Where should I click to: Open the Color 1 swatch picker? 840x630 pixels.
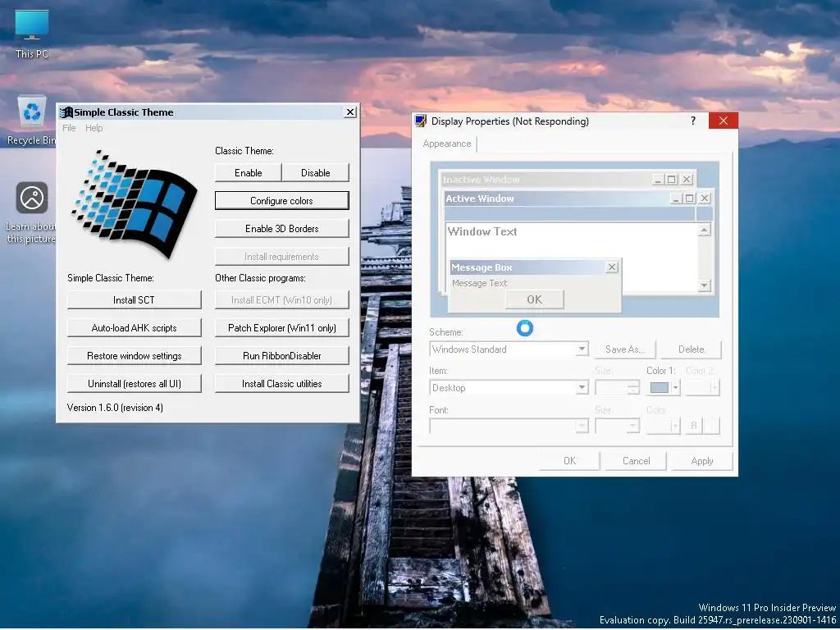click(663, 388)
